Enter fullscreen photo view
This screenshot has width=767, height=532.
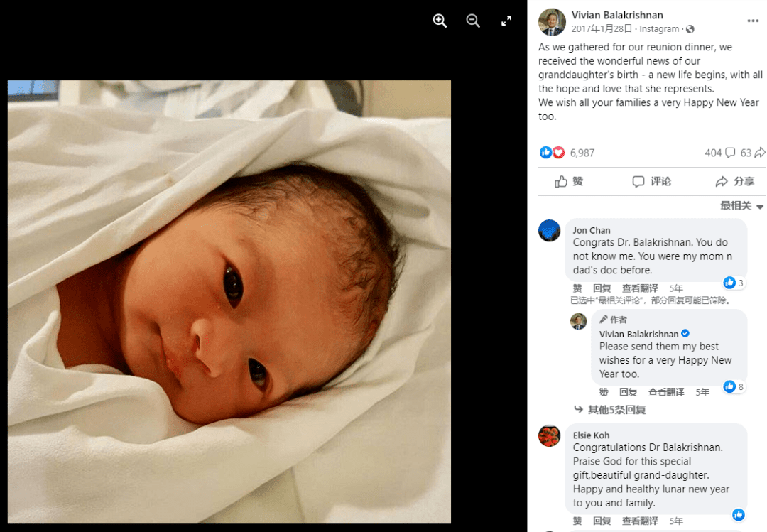click(x=506, y=21)
